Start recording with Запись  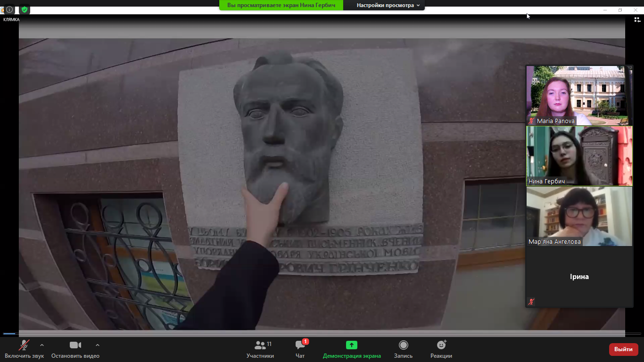coord(403,349)
